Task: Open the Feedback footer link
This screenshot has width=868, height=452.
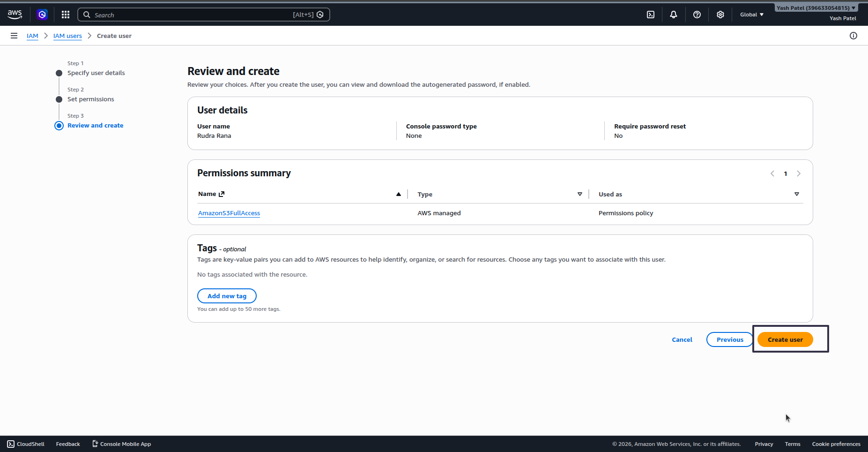Action: (x=68, y=444)
